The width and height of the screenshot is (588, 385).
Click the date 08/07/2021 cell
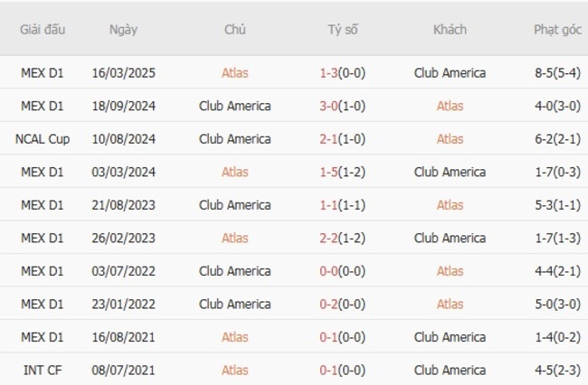pos(123,370)
